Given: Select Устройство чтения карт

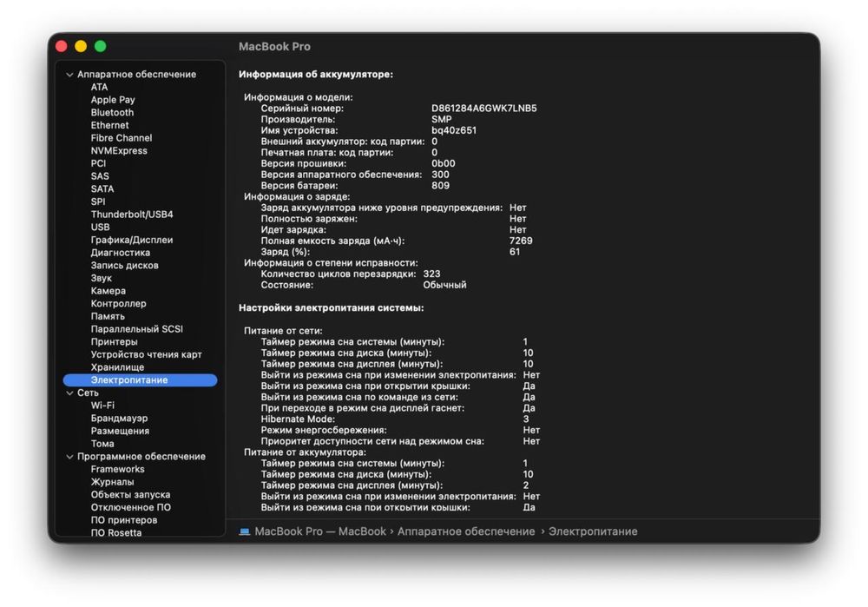Looking at the screenshot, I should point(146,354).
